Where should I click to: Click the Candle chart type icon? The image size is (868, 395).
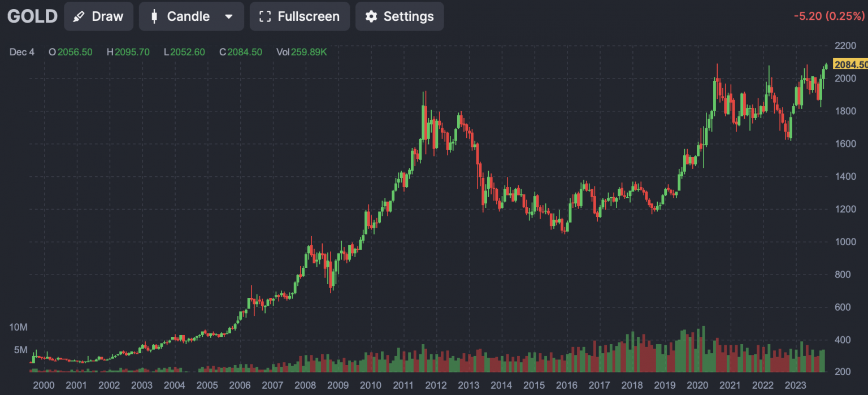tap(154, 17)
